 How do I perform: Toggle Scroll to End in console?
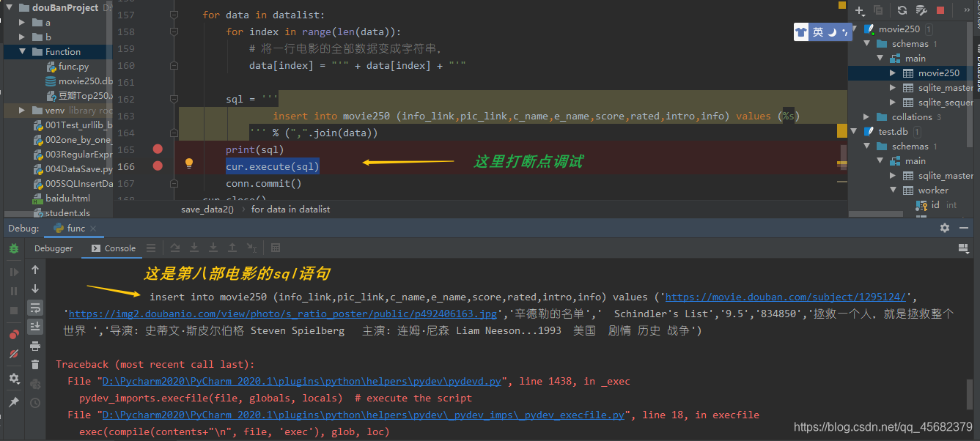coord(35,326)
